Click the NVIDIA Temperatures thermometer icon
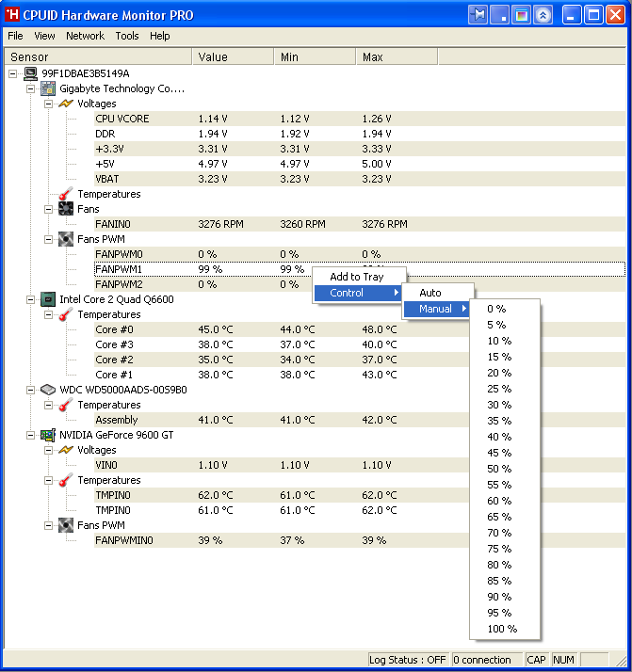 [x=66, y=480]
